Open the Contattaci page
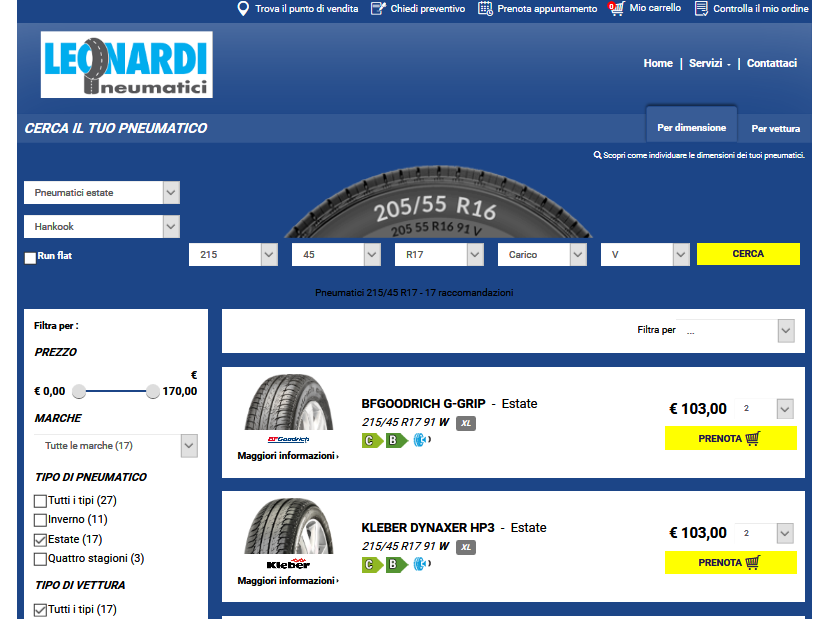The width and height of the screenshot is (829, 619). (771, 63)
